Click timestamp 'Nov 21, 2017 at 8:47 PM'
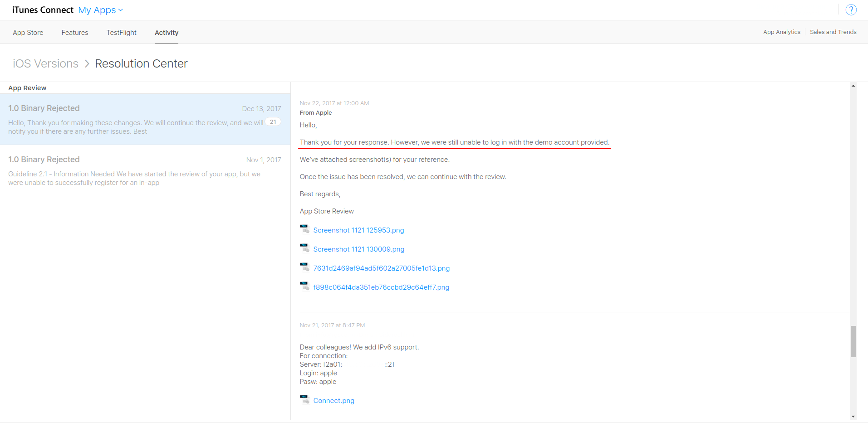Screen dimensions: 868x427 [x=332, y=325]
